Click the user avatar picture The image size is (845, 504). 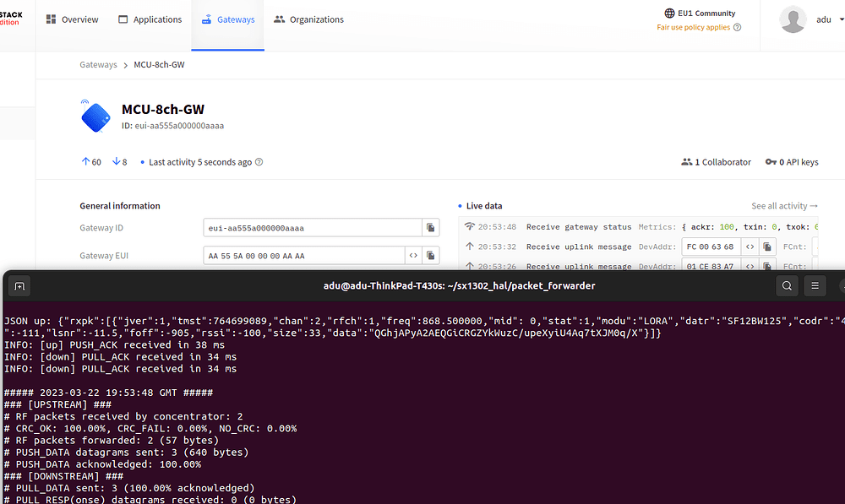coord(793,19)
